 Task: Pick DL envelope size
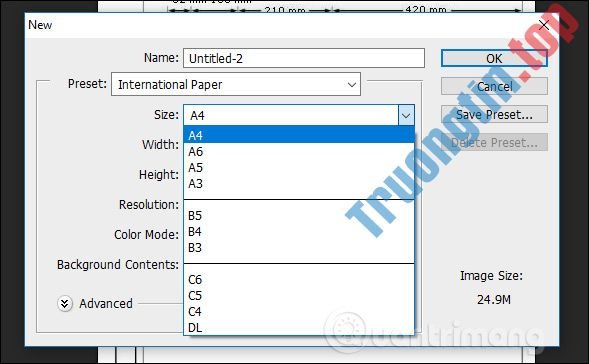pyautogui.click(x=299, y=328)
